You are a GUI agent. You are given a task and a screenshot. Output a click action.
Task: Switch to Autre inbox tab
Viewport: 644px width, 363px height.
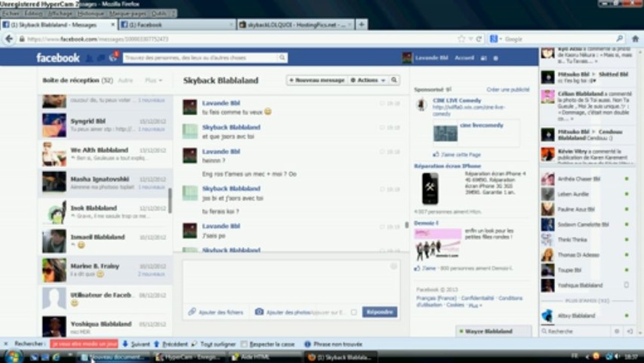coord(125,80)
